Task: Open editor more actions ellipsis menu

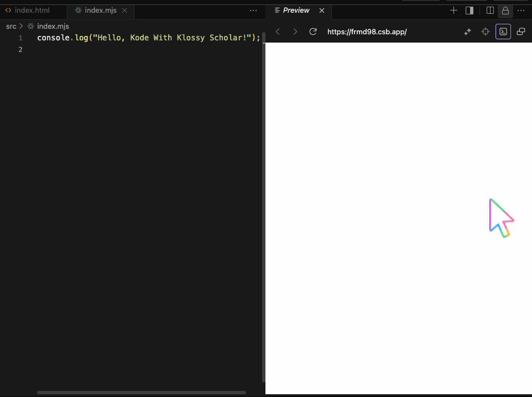Action: pyautogui.click(x=253, y=11)
